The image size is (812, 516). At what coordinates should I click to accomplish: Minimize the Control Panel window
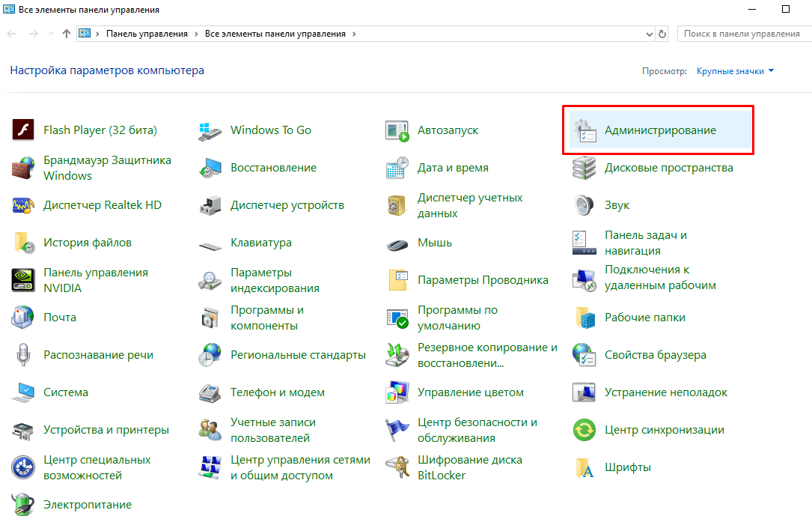752,9
